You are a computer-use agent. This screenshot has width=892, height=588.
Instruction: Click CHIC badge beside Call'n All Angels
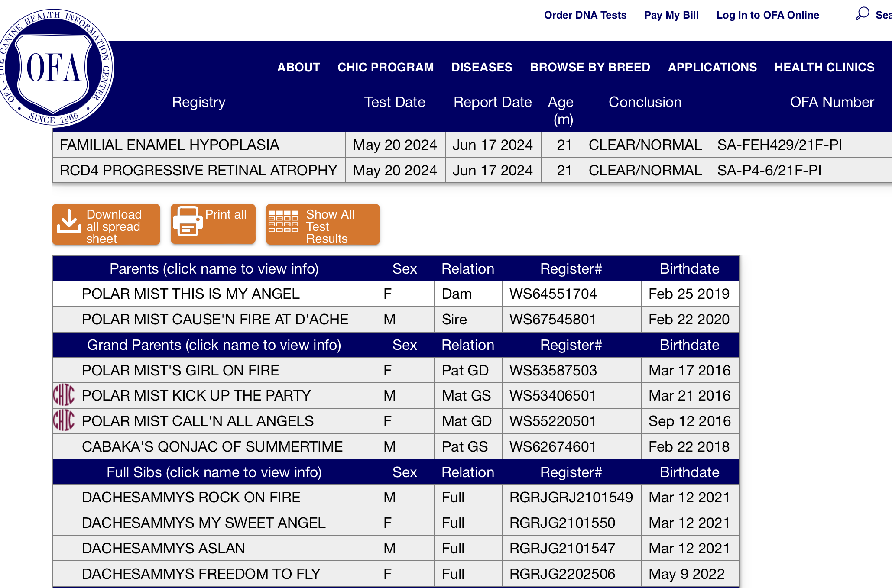click(64, 420)
